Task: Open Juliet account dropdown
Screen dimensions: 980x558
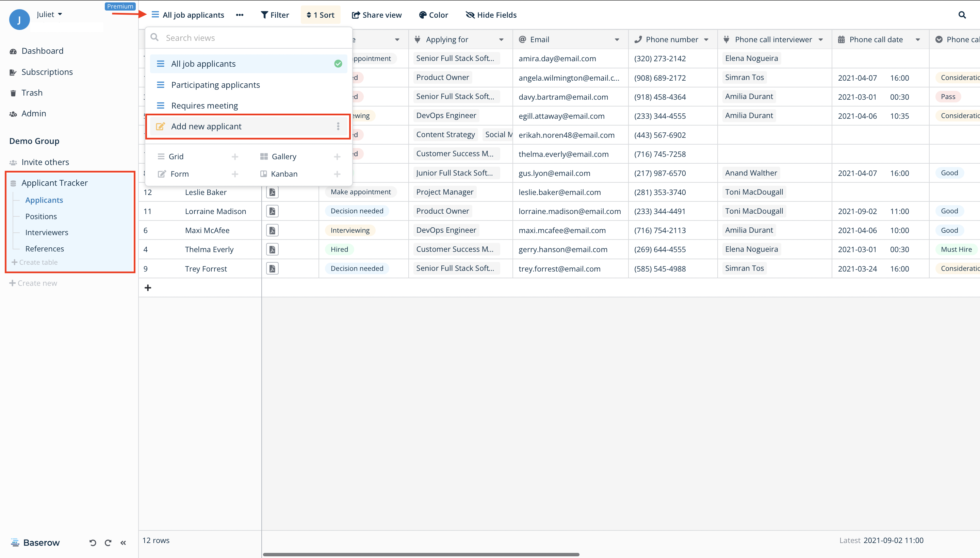Action: pyautogui.click(x=49, y=14)
